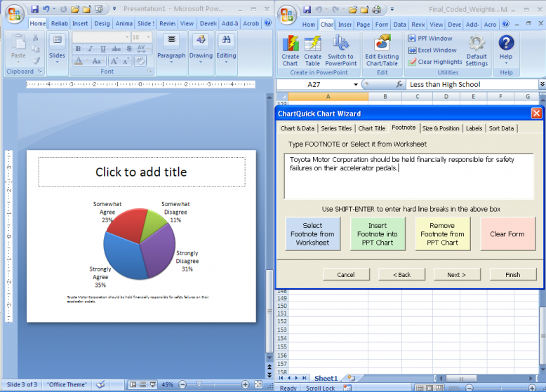Switch to Chart & Data wizard tab

(x=298, y=128)
